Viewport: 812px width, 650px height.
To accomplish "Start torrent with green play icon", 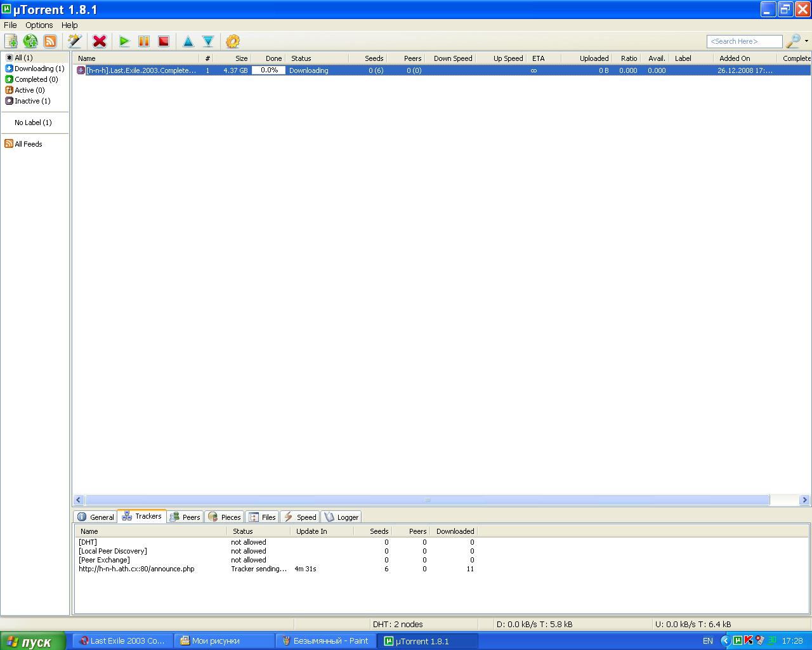I will click(124, 41).
